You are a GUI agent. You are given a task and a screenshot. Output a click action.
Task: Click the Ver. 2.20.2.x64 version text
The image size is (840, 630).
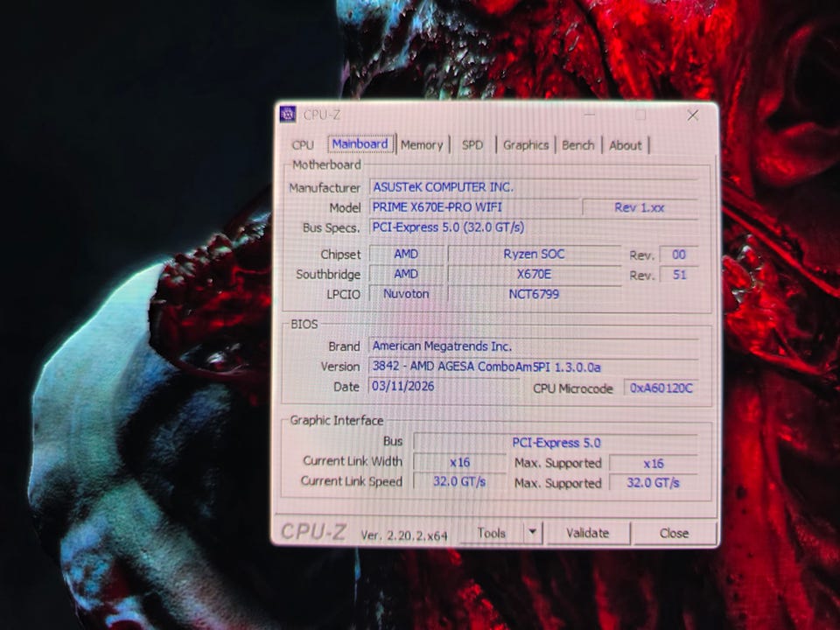(404, 535)
